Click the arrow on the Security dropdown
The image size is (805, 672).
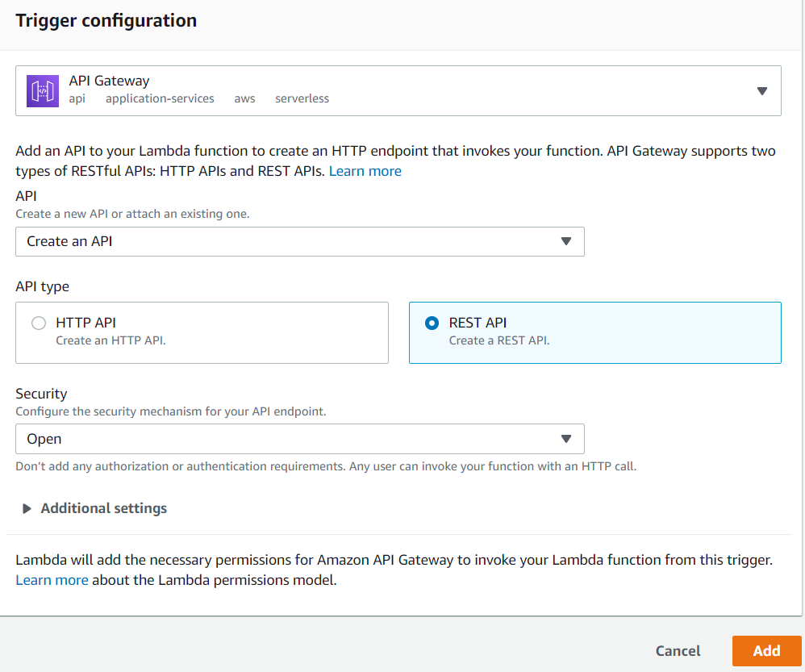[565, 439]
